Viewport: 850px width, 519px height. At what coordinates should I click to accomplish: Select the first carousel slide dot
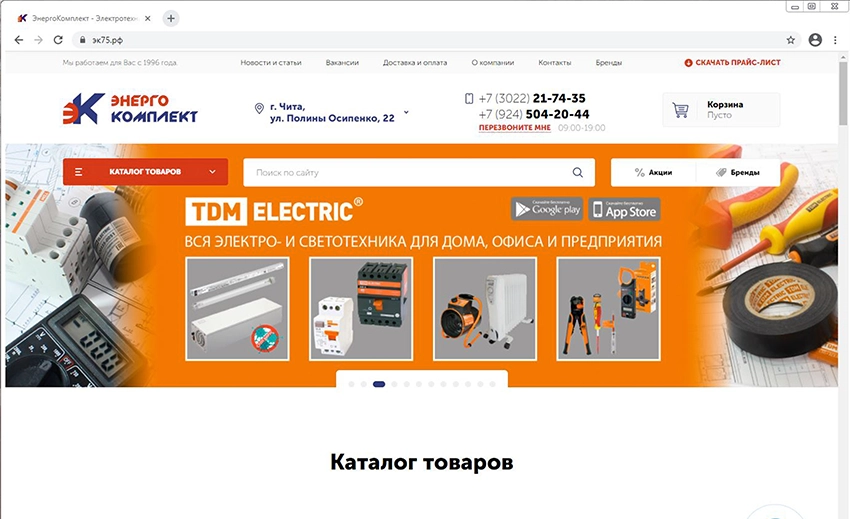[x=351, y=384]
